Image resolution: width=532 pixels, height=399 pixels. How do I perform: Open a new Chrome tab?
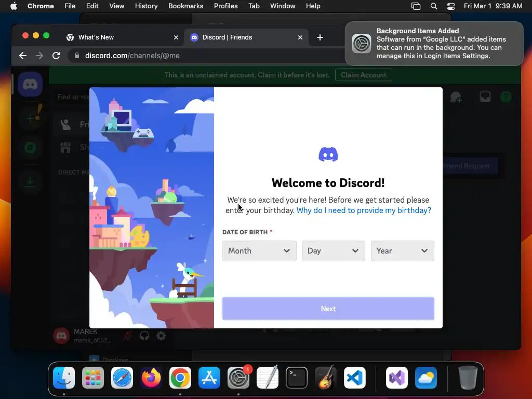click(x=320, y=37)
